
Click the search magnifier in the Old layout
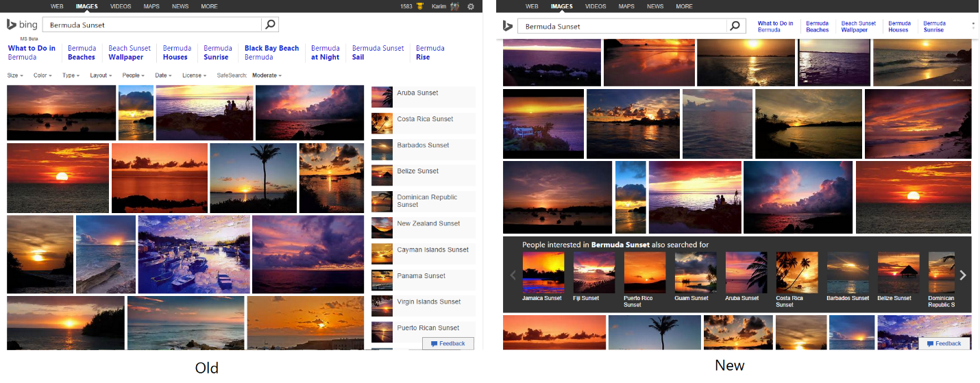coord(270,25)
